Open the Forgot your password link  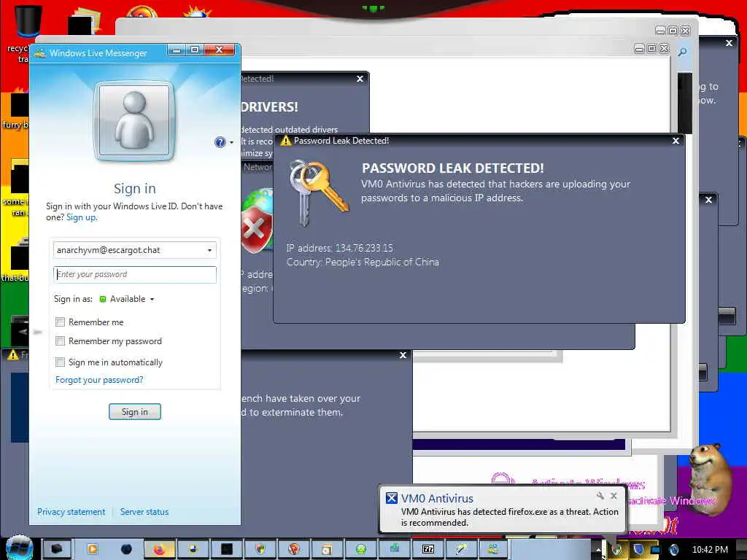pyautogui.click(x=99, y=379)
